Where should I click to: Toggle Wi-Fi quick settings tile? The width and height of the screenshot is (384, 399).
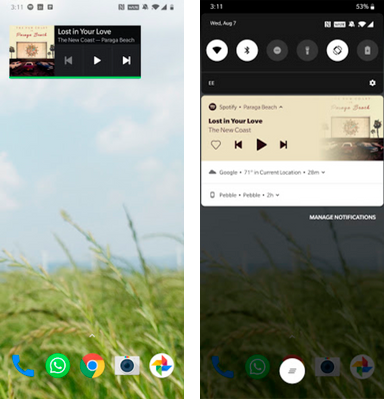click(x=217, y=50)
